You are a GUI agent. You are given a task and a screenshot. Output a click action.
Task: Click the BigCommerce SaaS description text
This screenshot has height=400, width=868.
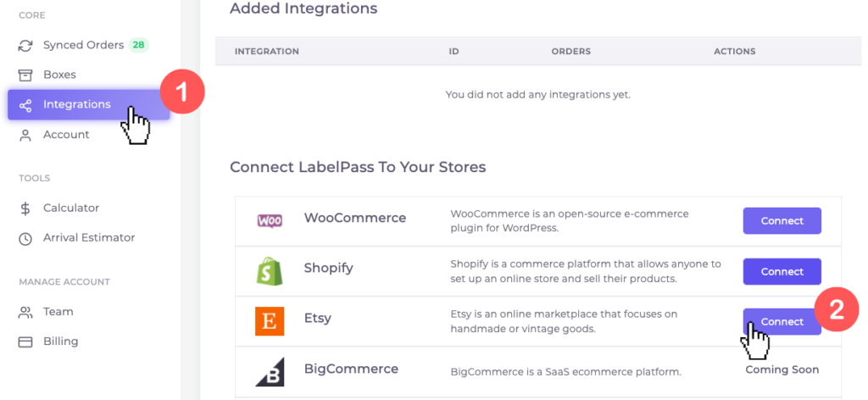point(565,372)
